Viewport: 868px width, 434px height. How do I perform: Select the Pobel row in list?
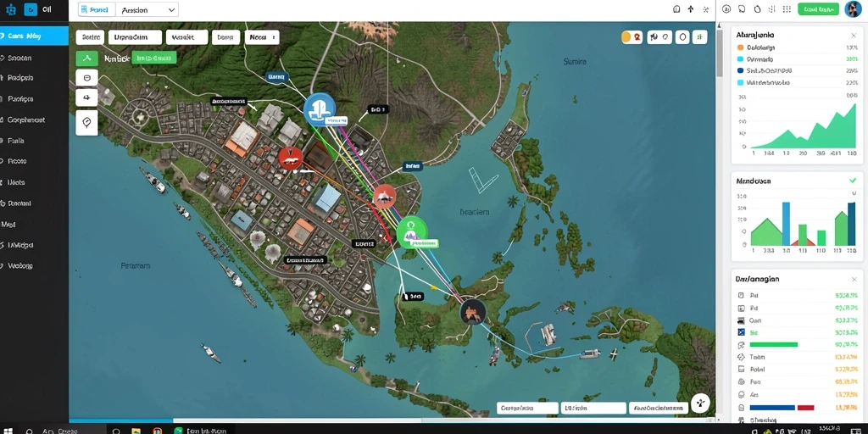point(798,370)
